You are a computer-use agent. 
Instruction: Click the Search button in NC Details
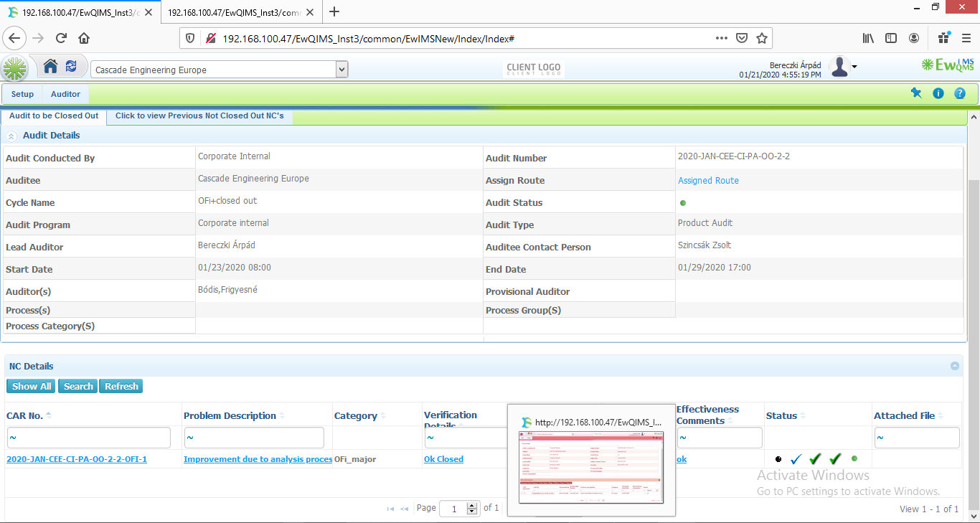(x=78, y=386)
